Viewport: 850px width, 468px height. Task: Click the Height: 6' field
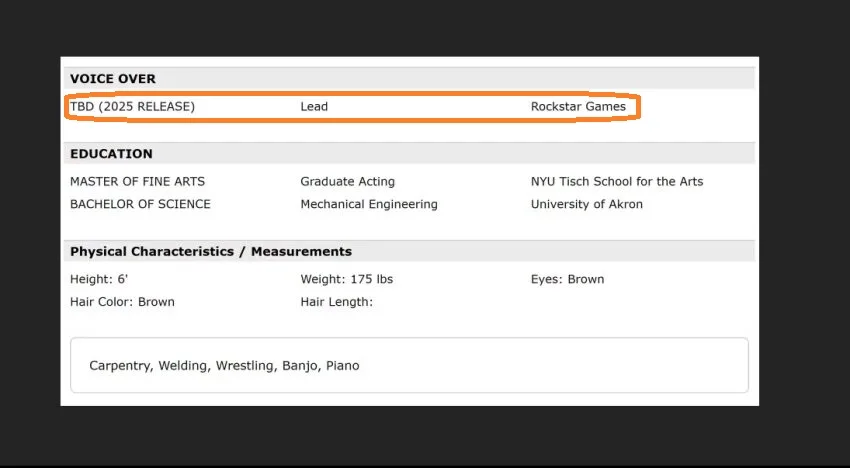coord(99,279)
